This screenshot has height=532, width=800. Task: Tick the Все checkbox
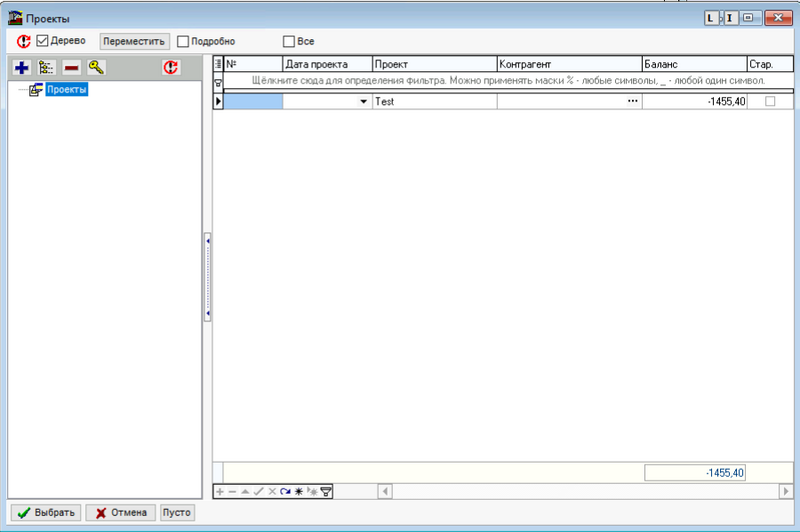(x=289, y=42)
